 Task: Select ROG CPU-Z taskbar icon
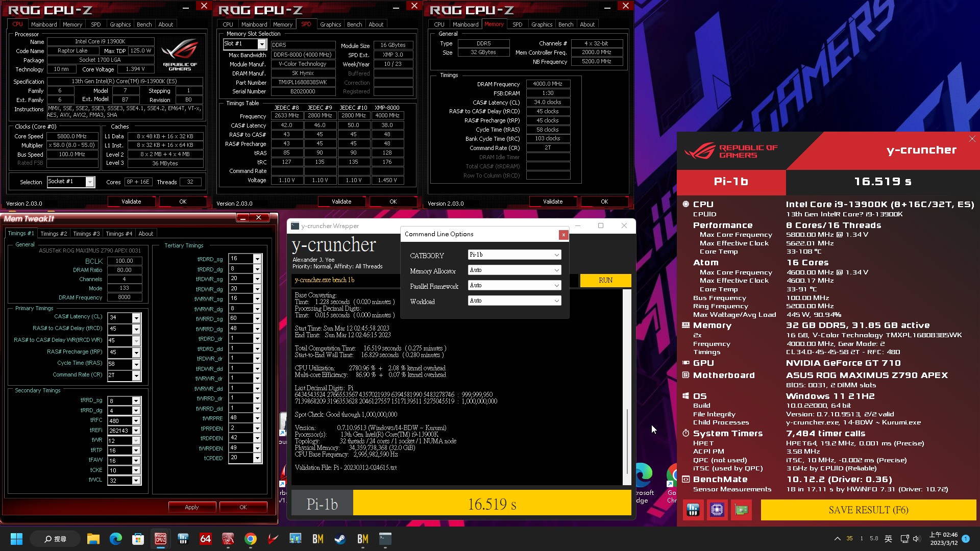161,539
